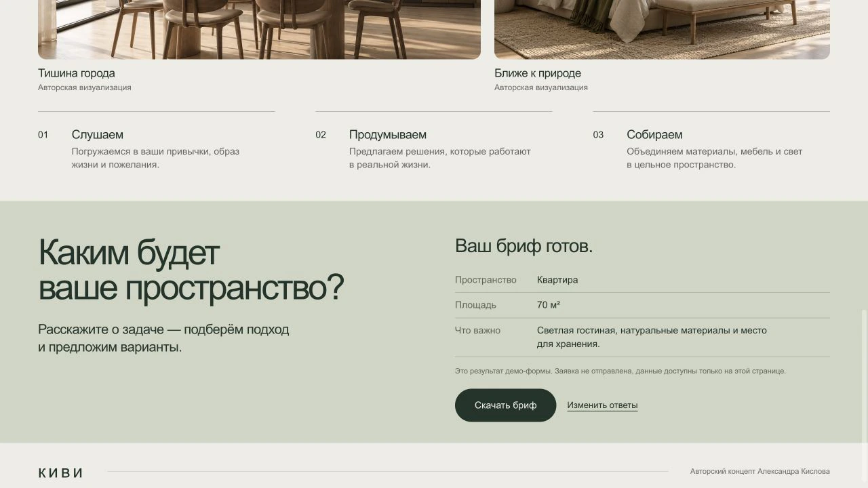Click the Ваш бриф готов heading
The width and height of the screenshot is (868, 488).
[x=524, y=246]
